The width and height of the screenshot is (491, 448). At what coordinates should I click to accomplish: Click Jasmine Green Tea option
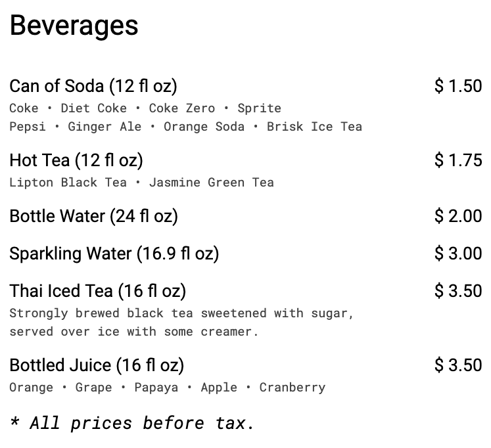[212, 183]
